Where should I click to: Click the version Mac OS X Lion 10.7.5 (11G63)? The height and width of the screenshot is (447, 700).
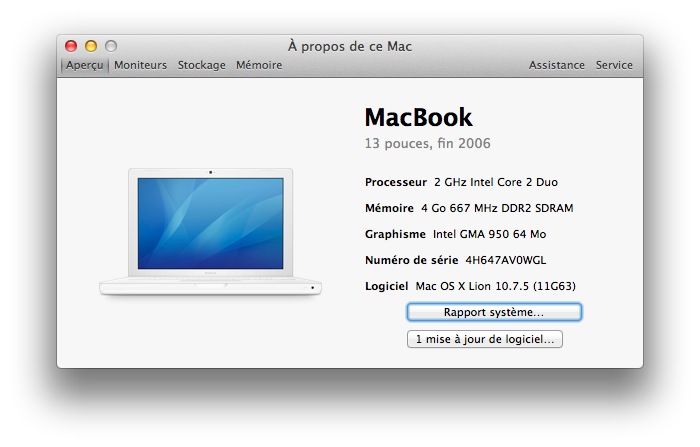click(496, 286)
